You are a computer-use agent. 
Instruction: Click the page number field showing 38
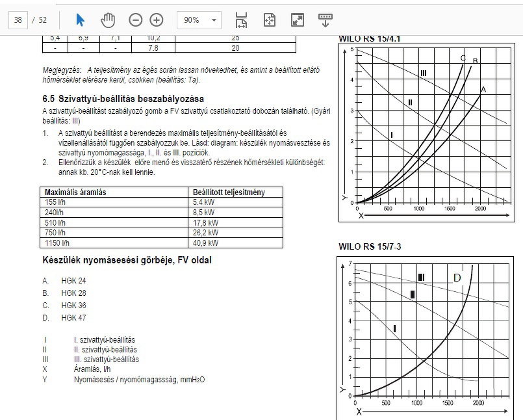point(18,20)
